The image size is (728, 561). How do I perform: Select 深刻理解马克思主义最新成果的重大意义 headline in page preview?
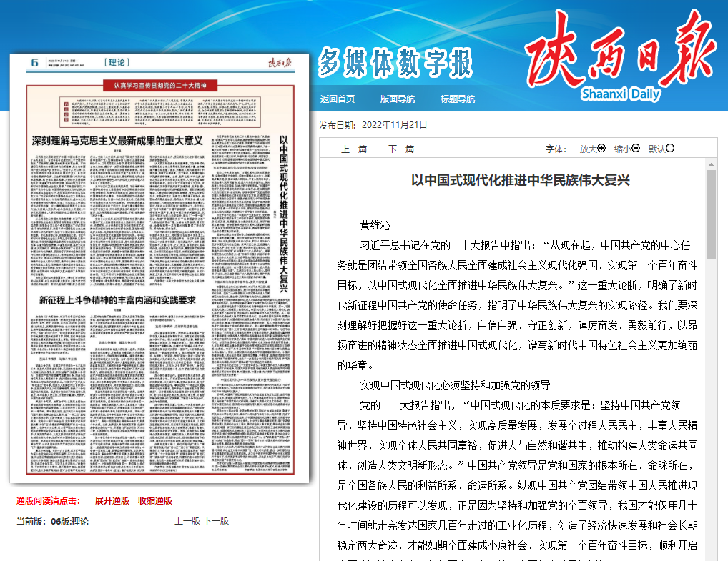pos(117,141)
